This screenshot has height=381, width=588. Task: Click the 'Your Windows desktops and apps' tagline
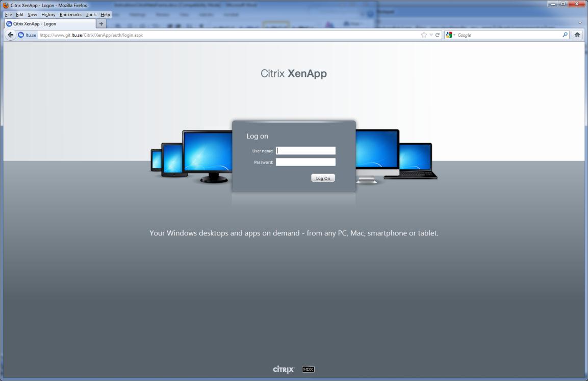click(x=294, y=233)
